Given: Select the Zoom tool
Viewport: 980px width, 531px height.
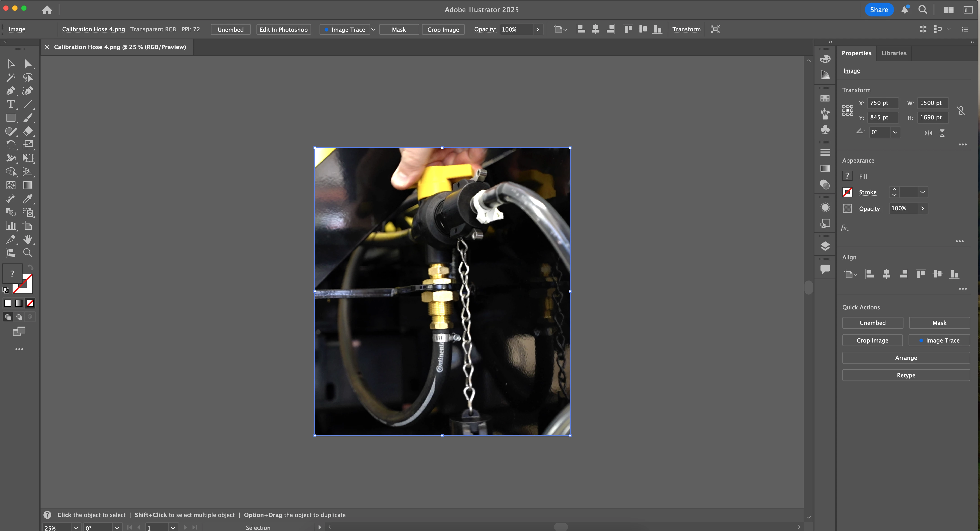Looking at the screenshot, I should pos(28,253).
